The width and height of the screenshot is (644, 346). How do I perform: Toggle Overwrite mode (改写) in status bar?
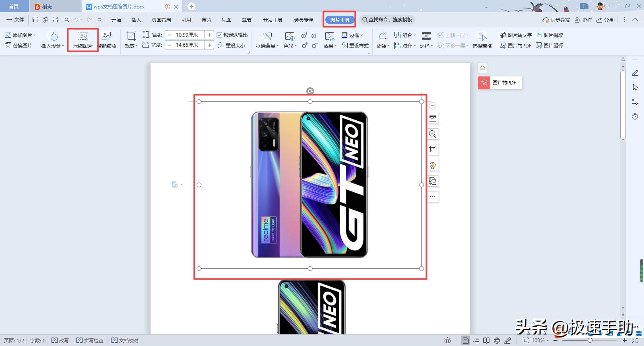tap(60, 340)
